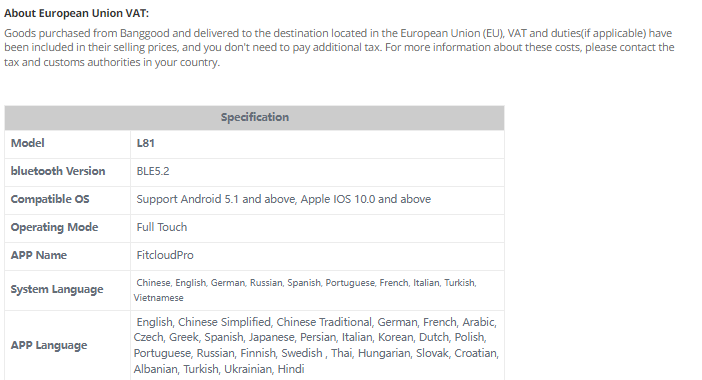This screenshot has height=380, width=702.
Task: Click 'Chinese Traditional' in the APP Language list
Action: (324, 322)
